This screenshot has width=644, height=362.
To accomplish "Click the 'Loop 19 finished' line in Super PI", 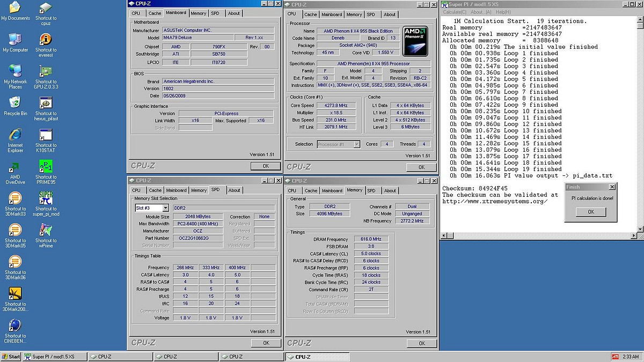I will pos(504,169).
